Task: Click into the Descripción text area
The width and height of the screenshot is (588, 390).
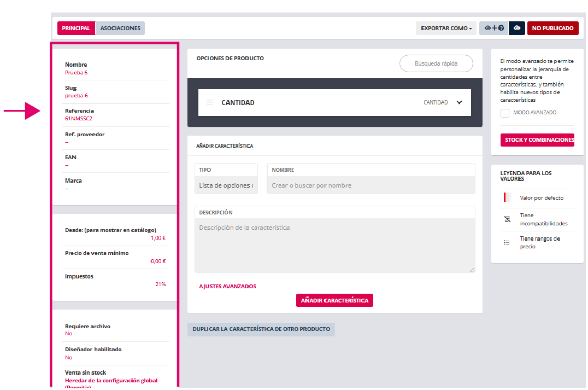Action: click(334, 245)
